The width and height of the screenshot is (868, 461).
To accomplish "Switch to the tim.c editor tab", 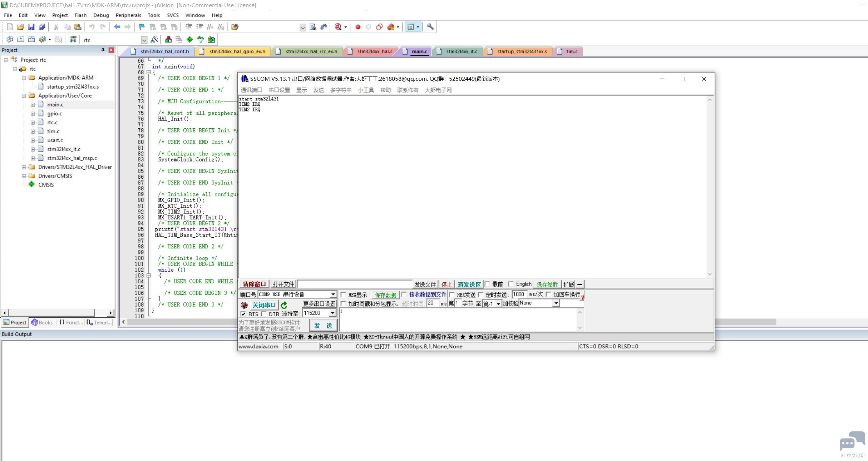I will pyautogui.click(x=568, y=51).
